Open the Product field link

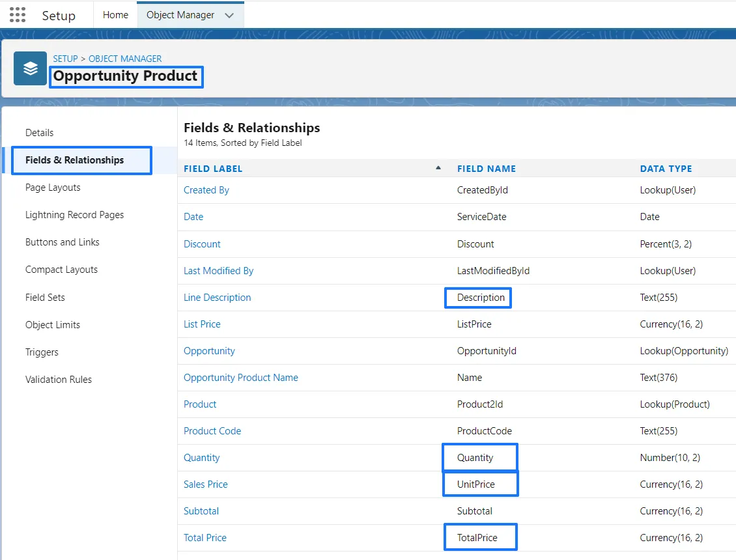pyautogui.click(x=200, y=404)
